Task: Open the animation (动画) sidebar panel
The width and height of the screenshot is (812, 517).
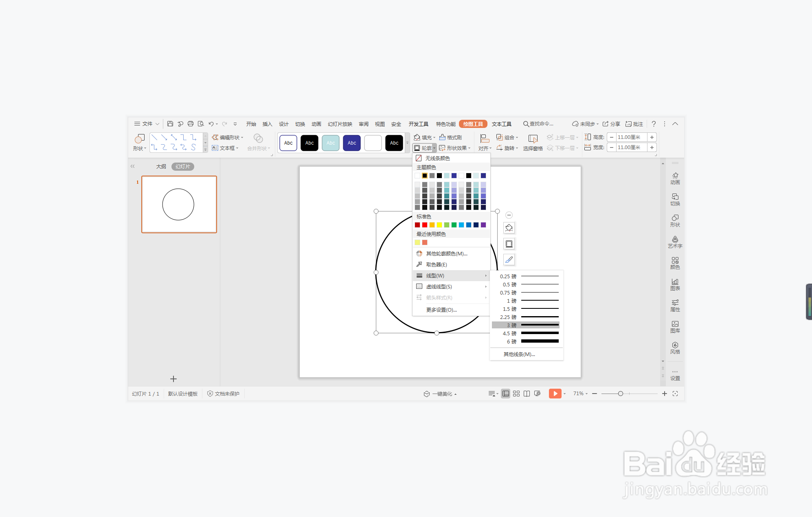Action: pyautogui.click(x=675, y=178)
